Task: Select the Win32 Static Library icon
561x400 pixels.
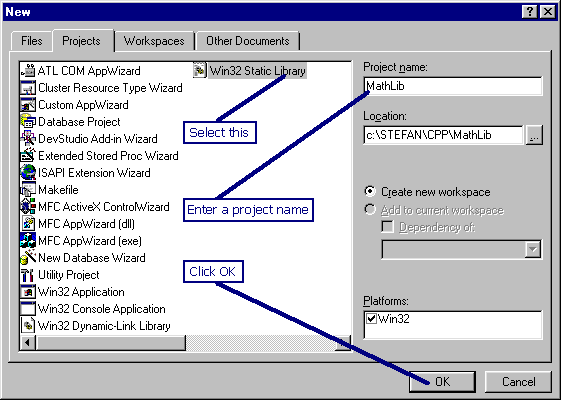Action: click(x=200, y=70)
